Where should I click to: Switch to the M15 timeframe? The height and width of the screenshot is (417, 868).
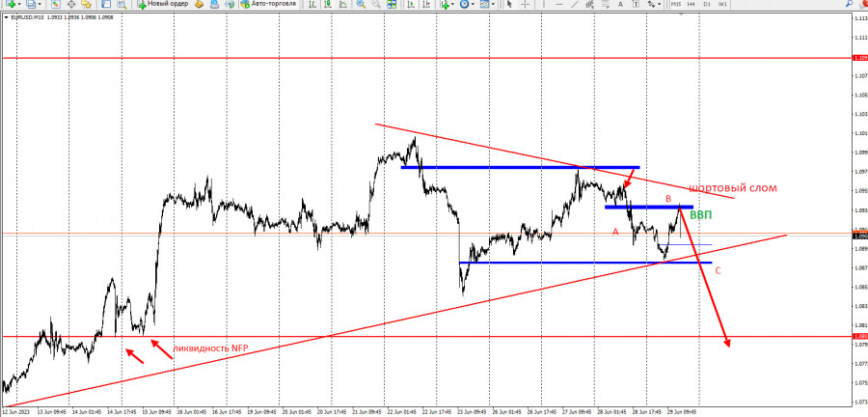[x=675, y=4]
